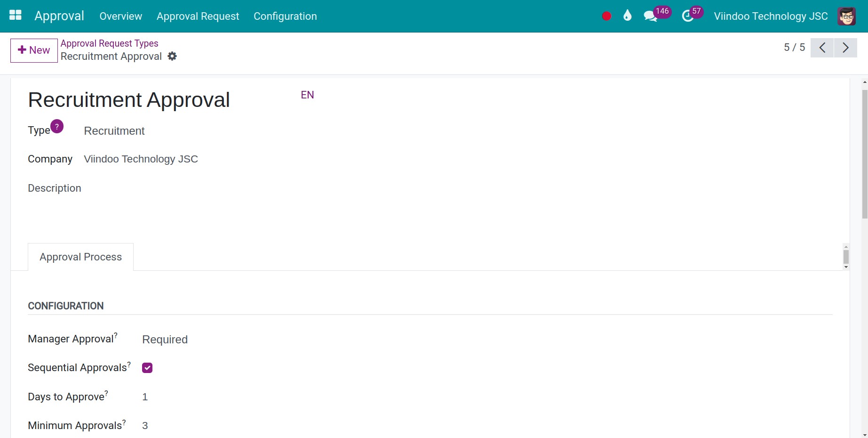
Task: Show the Type field help tooltip
Action: pyautogui.click(x=57, y=126)
